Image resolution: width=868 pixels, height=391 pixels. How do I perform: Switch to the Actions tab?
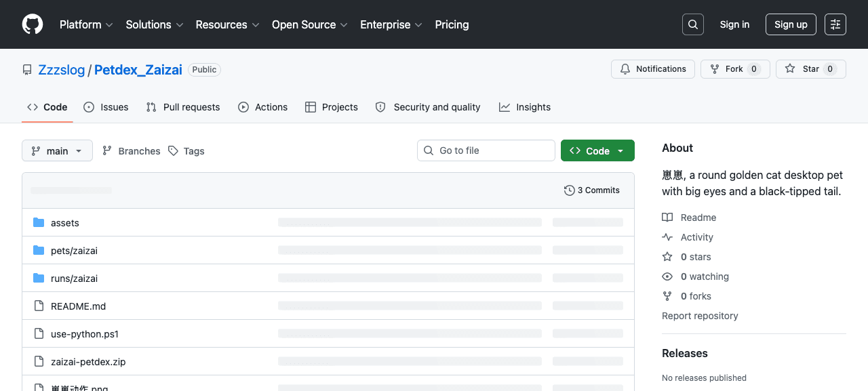263,107
